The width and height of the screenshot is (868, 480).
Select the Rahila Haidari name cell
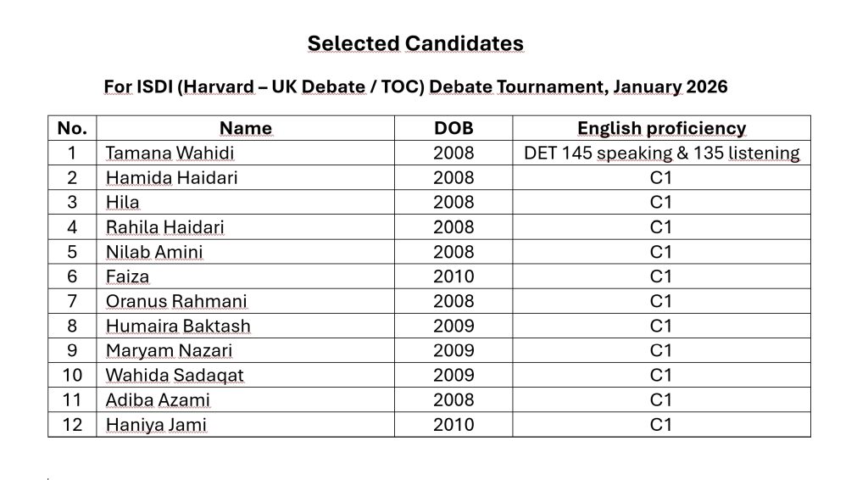coord(245,227)
